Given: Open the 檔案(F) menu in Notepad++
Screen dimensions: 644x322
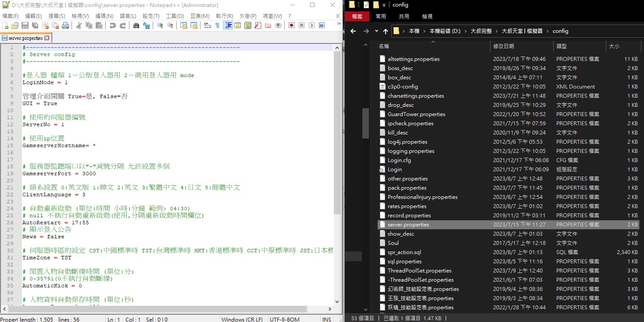Looking at the screenshot, I should click(x=11, y=16).
